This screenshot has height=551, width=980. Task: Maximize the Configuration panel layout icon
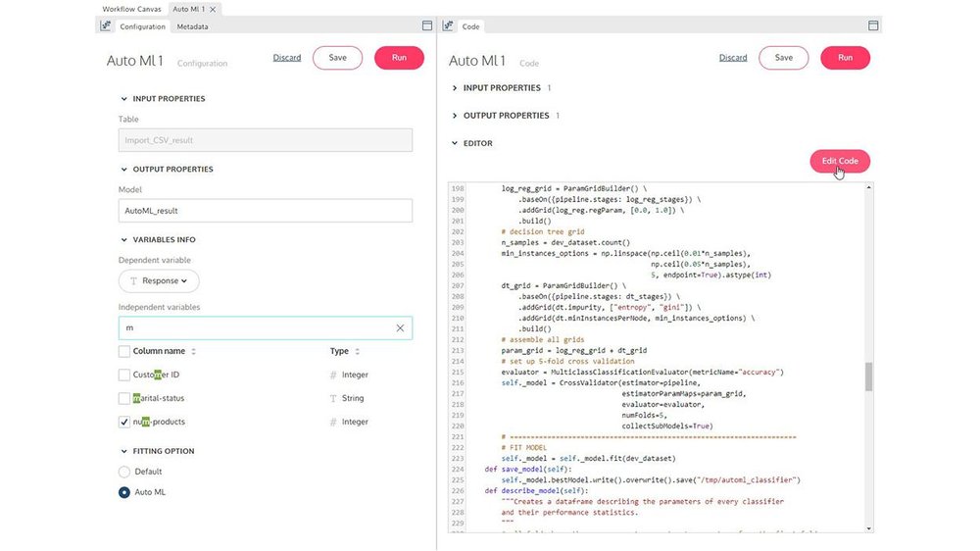click(x=427, y=25)
